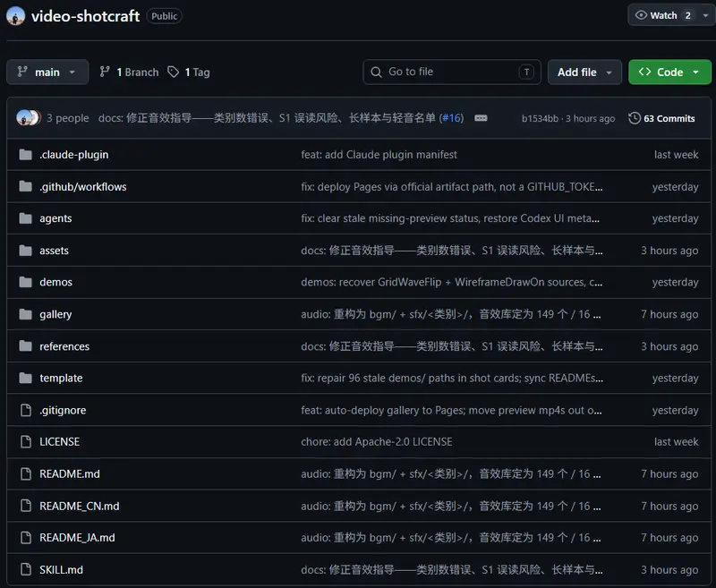Viewport: 716px width, 588px height.
Task: Click the folder icon for demos
Action: pyautogui.click(x=26, y=282)
